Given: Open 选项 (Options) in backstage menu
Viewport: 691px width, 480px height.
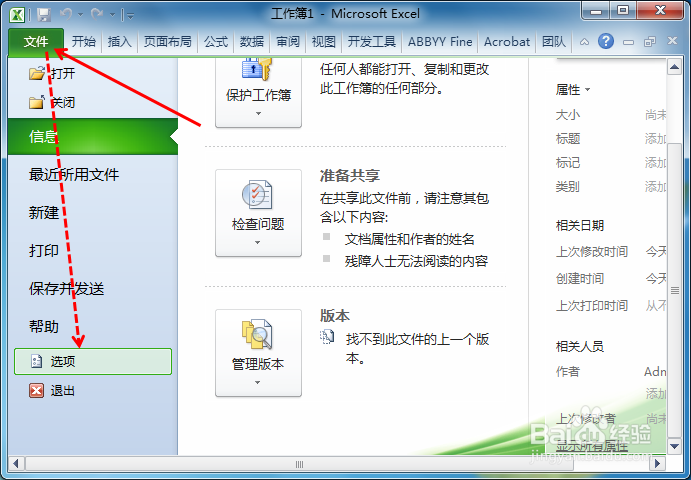Looking at the screenshot, I should 93,361.
